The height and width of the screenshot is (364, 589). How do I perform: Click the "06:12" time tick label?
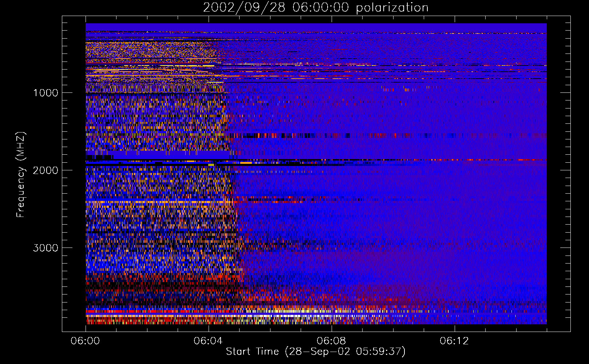454,341
